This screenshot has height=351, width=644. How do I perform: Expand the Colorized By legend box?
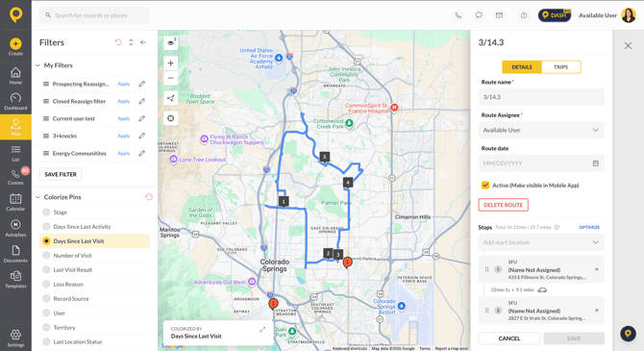tap(262, 329)
